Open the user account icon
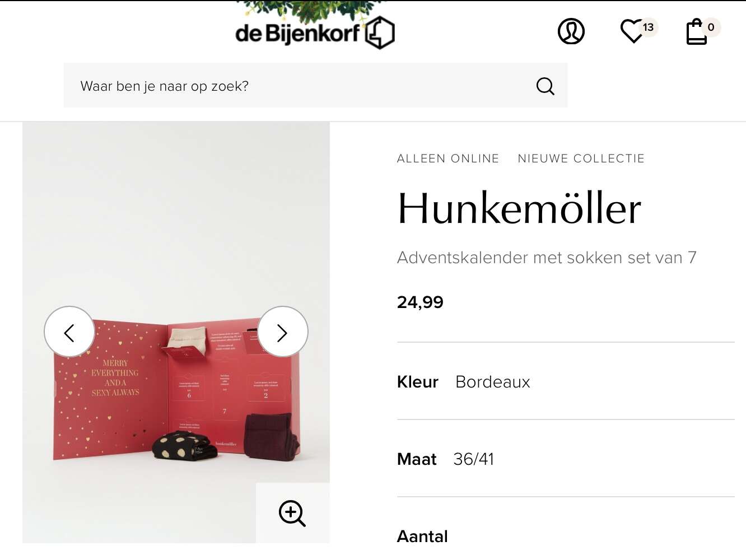The image size is (746, 560). pyautogui.click(x=571, y=31)
